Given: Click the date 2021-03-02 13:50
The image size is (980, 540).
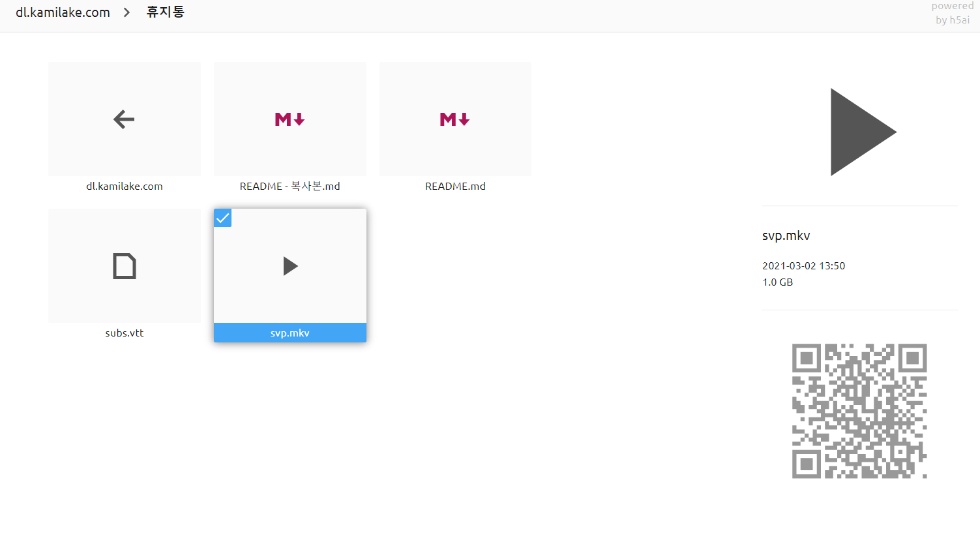Looking at the screenshot, I should click(803, 266).
